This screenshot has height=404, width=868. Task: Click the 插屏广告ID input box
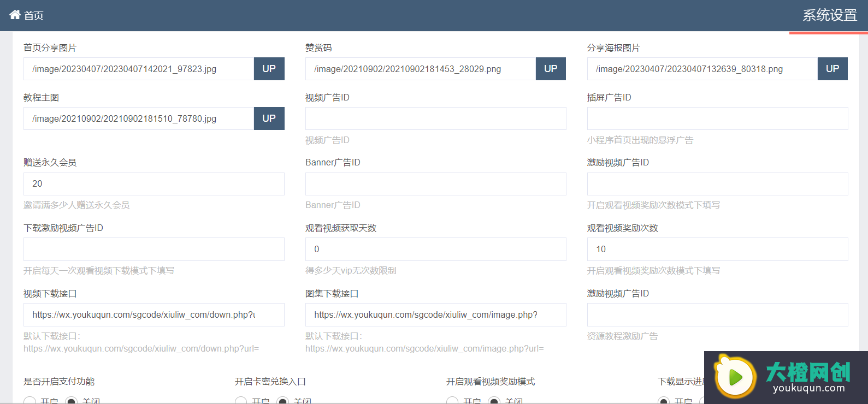point(718,118)
